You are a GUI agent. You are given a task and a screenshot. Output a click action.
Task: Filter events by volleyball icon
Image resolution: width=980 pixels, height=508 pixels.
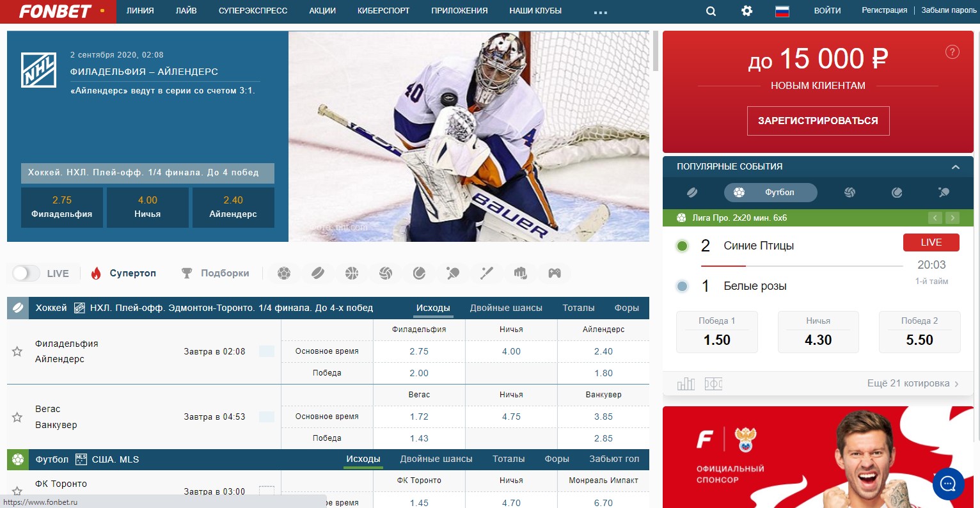(386, 273)
